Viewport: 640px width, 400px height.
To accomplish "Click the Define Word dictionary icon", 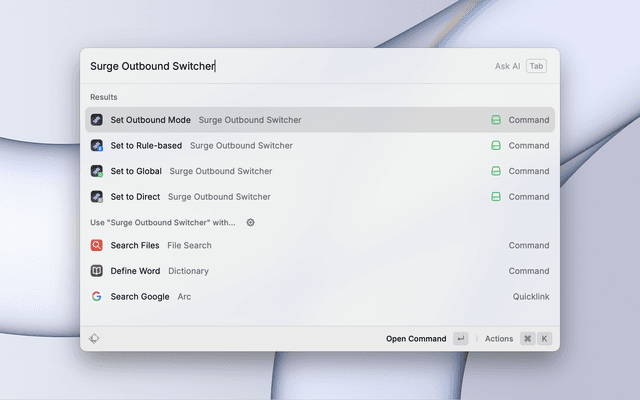I will (x=97, y=271).
